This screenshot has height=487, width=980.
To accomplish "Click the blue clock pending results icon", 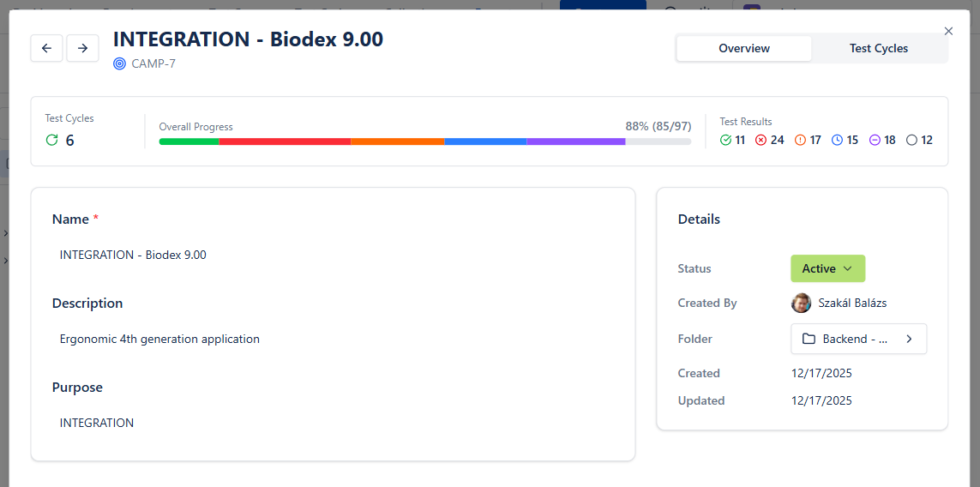I will pyautogui.click(x=837, y=140).
